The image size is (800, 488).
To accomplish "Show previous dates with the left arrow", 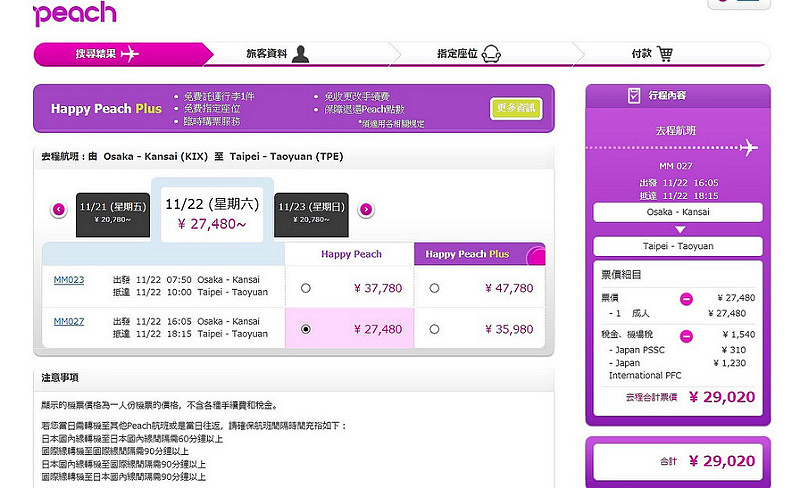I will click(x=59, y=209).
